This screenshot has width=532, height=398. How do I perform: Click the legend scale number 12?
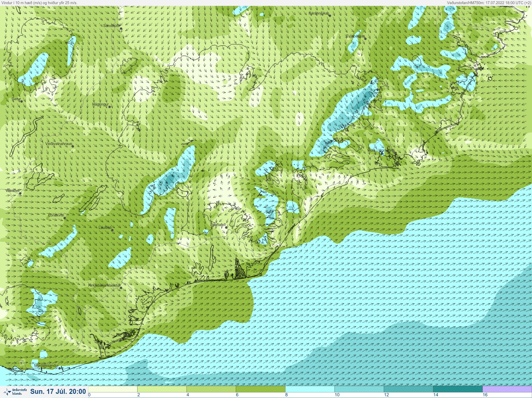(x=387, y=395)
